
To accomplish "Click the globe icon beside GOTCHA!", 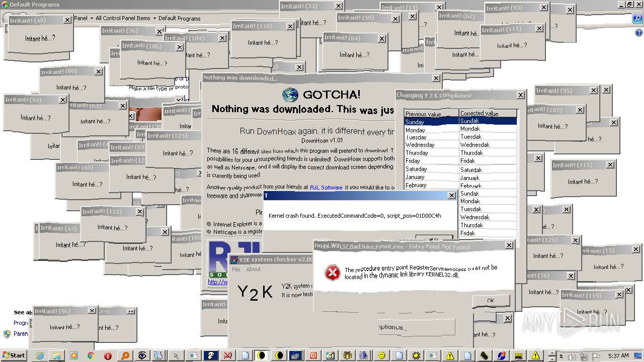I will 290,95.
